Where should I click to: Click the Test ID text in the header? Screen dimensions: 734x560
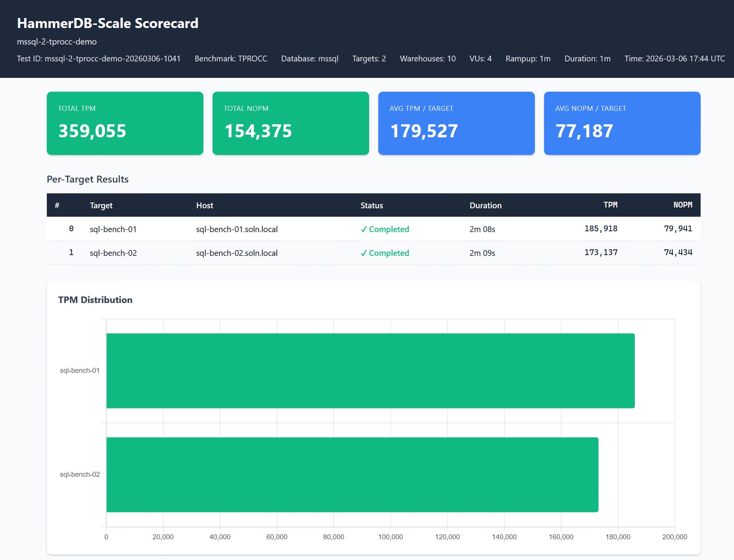[x=99, y=59]
